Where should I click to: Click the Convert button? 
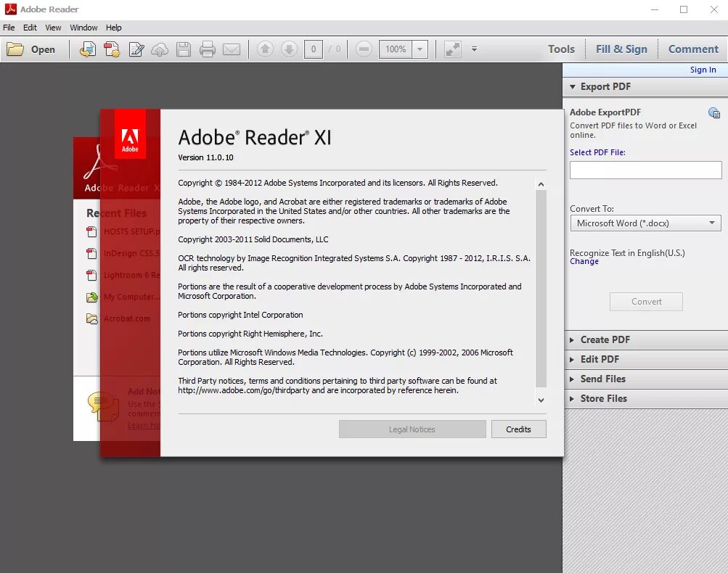[x=646, y=302]
